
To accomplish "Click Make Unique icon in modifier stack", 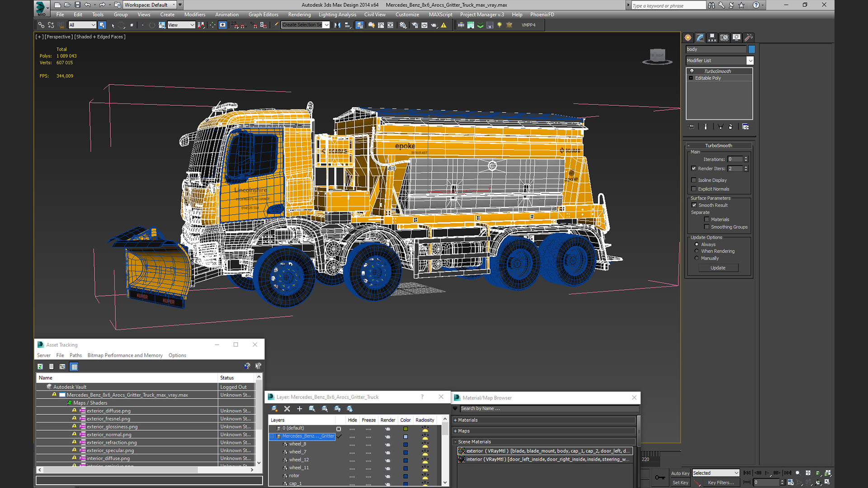I will pyautogui.click(x=720, y=127).
